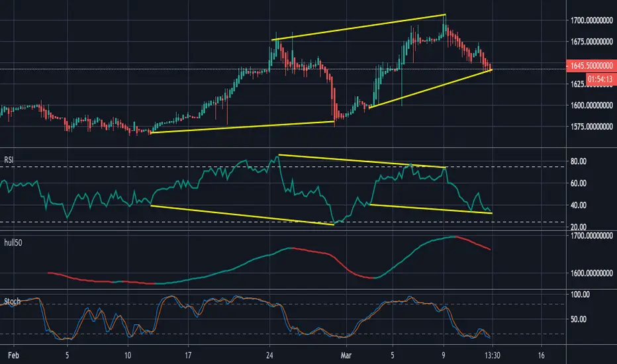Click the hull50 1700.00000000 scale label

[591, 236]
